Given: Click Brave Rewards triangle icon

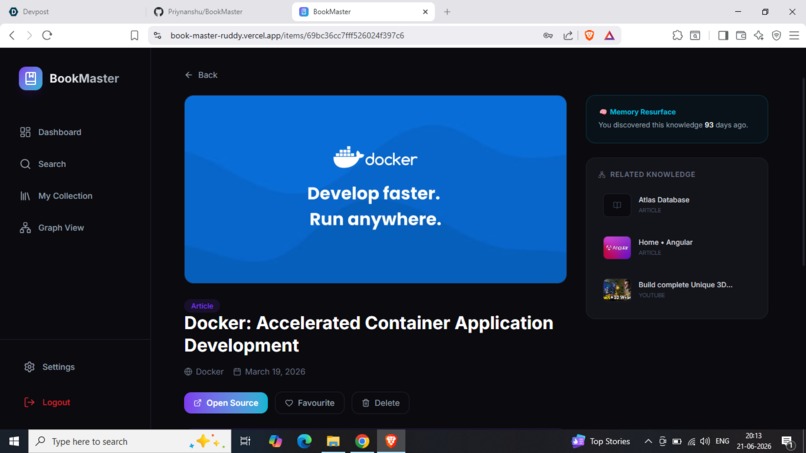Looking at the screenshot, I should point(609,35).
